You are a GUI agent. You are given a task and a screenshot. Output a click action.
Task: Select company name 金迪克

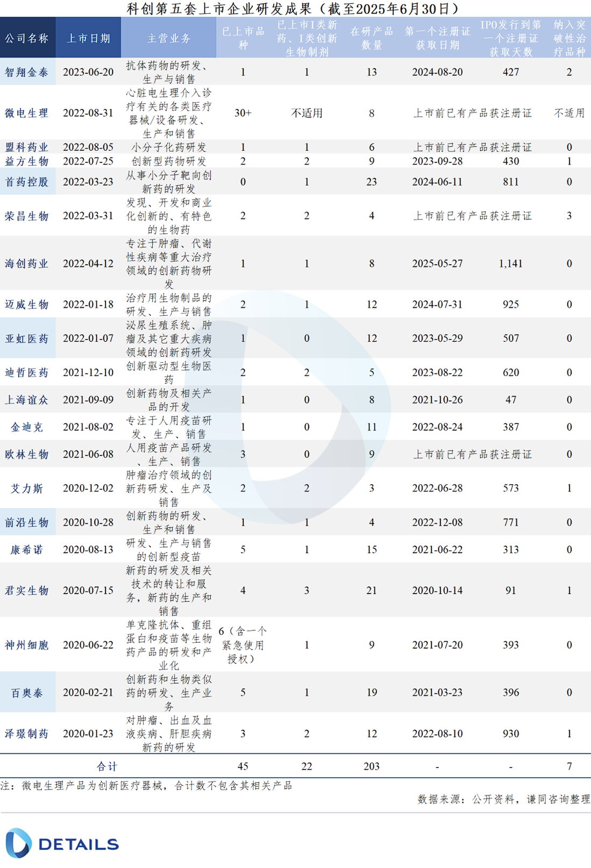(27, 427)
